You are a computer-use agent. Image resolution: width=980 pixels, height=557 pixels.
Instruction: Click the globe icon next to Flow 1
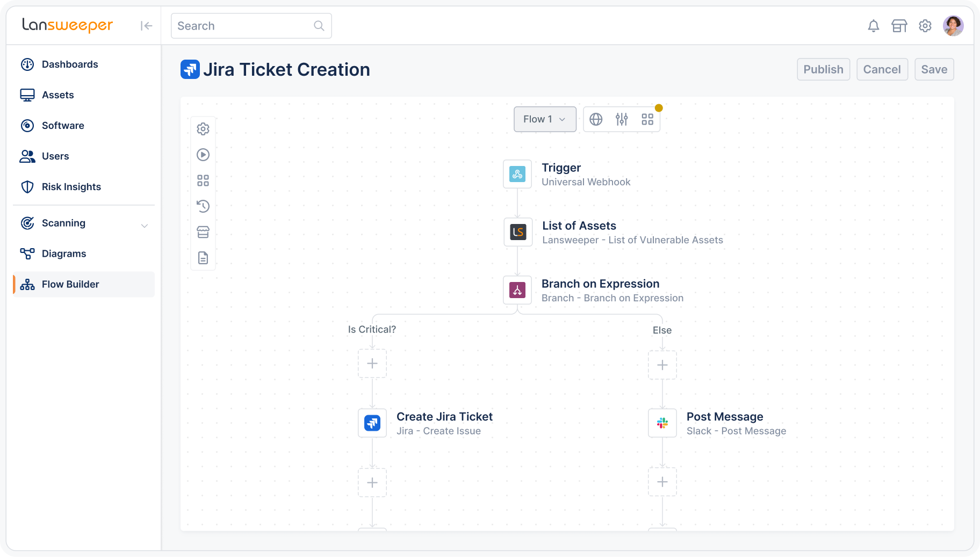coord(596,119)
